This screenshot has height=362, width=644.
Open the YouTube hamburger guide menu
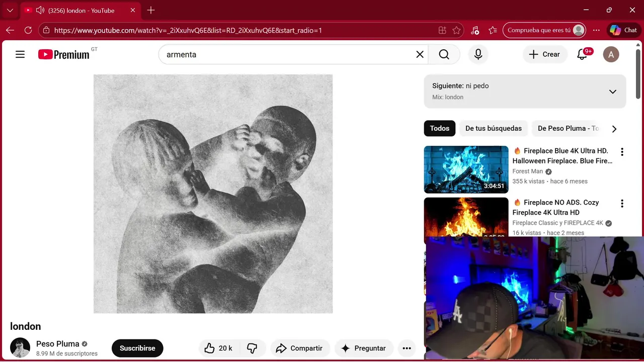pos(20,54)
